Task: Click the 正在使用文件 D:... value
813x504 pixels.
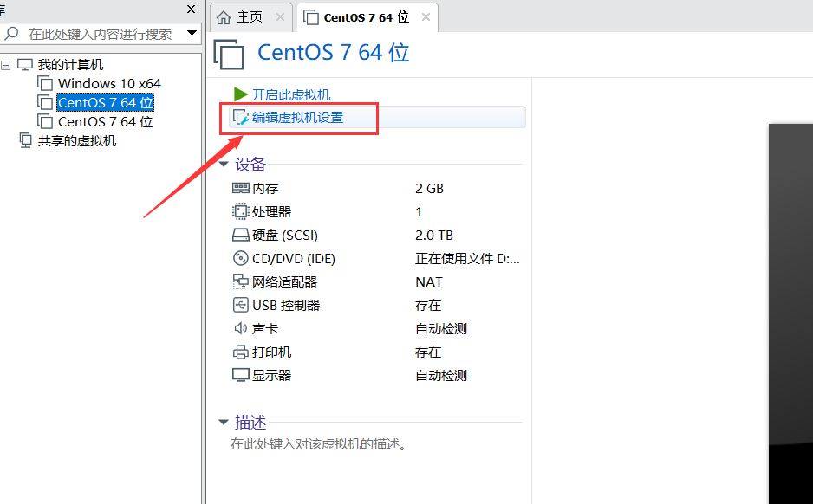Action: click(467, 258)
